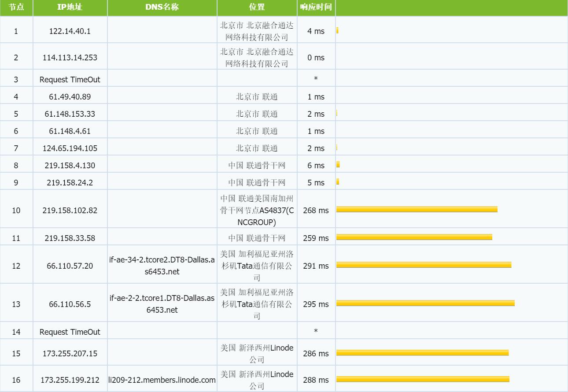Click the DNS名称 column header
Viewport: 568px width, 392px height.
[162, 7]
